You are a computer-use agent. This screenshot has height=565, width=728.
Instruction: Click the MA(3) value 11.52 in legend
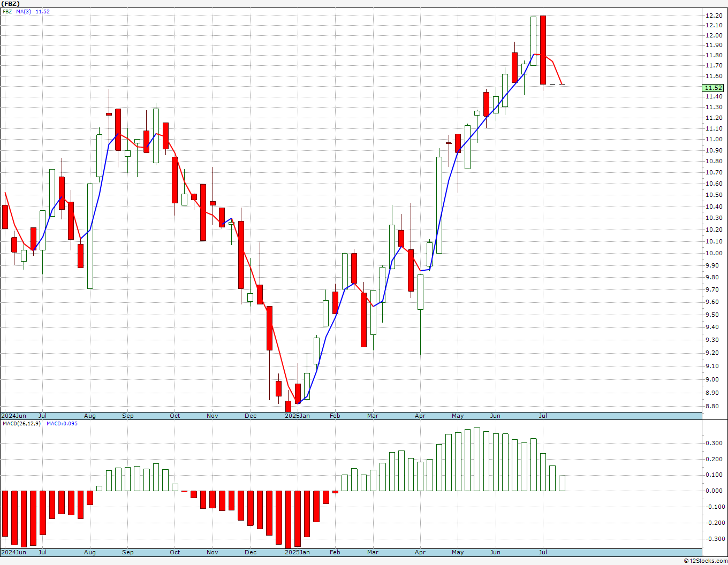[43, 11]
